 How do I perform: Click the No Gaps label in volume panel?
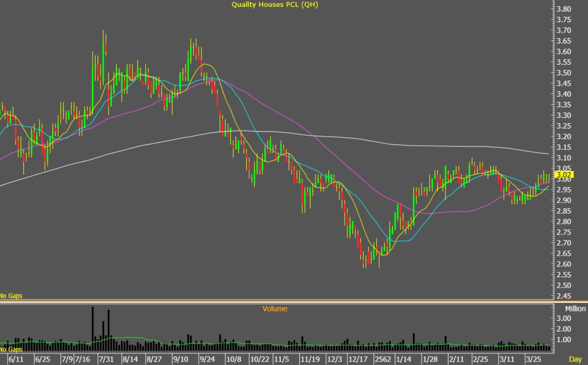(x=11, y=349)
